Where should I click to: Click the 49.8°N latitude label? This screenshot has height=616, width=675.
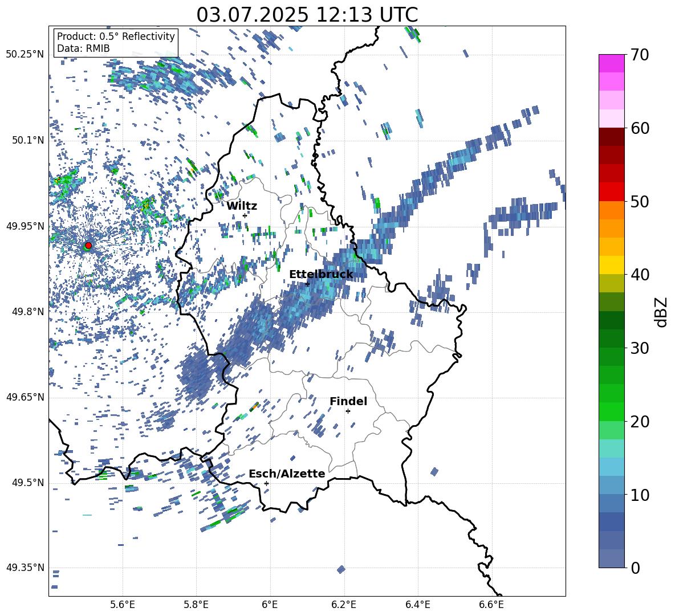28,312
